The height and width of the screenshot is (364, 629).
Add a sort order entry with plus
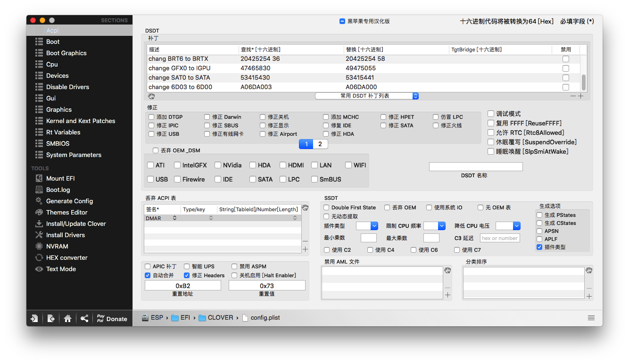(589, 296)
